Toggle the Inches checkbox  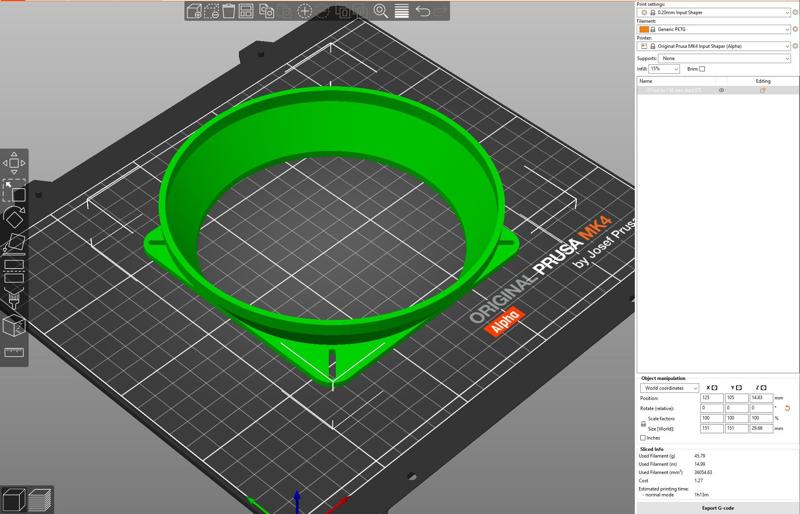643,437
